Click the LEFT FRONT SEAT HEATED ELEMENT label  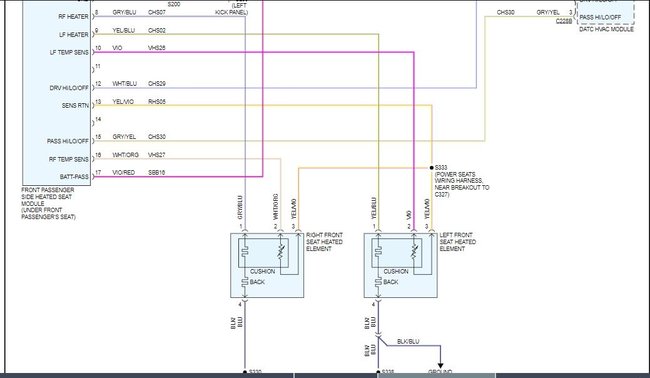pos(458,242)
